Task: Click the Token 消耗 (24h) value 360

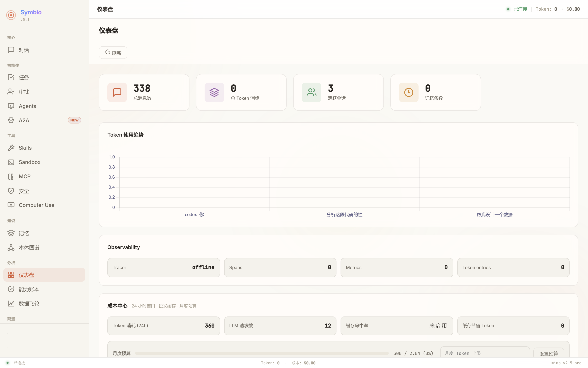Action: pyautogui.click(x=210, y=326)
